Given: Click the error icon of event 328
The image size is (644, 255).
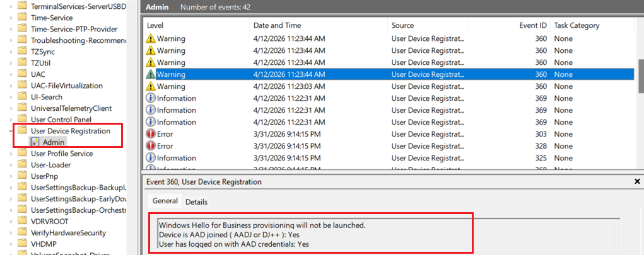Looking at the screenshot, I should click(x=151, y=146).
